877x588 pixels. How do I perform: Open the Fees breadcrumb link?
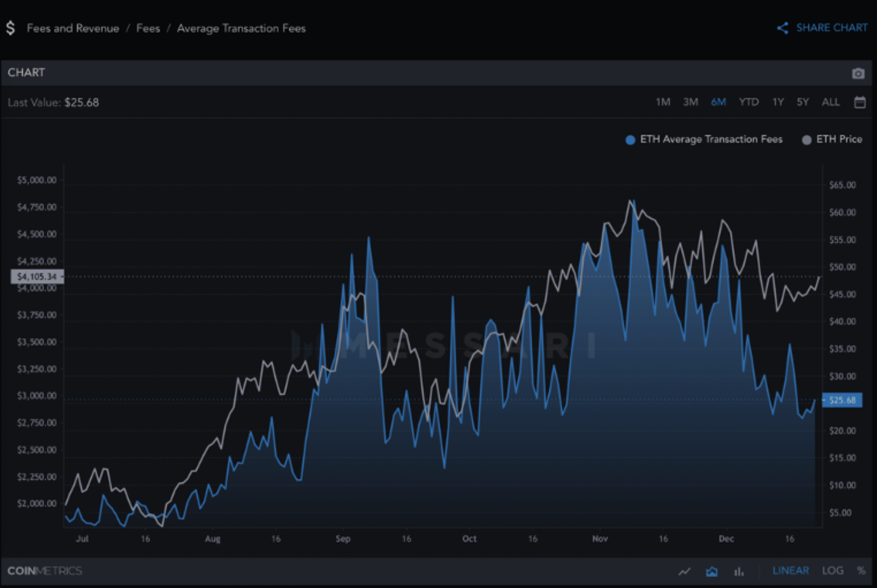pos(148,28)
